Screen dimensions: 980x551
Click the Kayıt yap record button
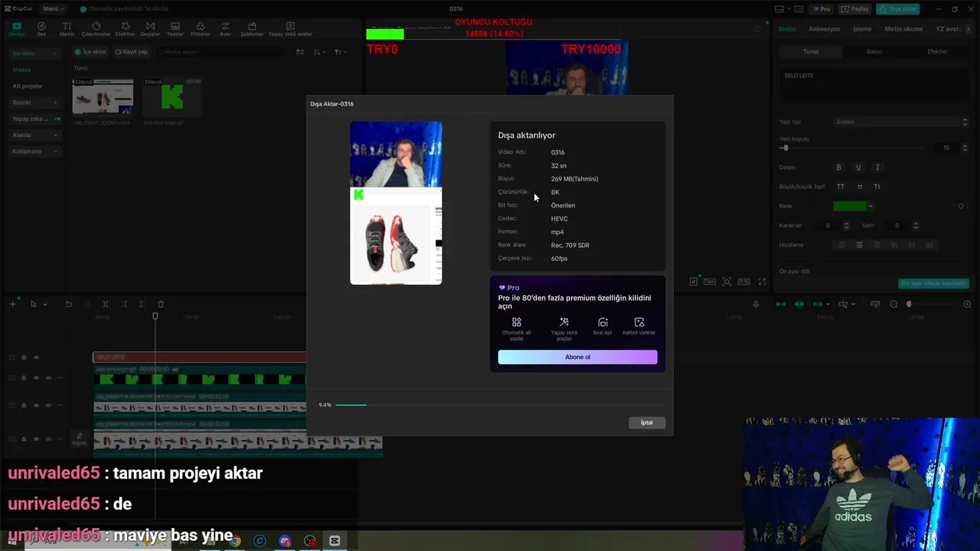(132, 52)
